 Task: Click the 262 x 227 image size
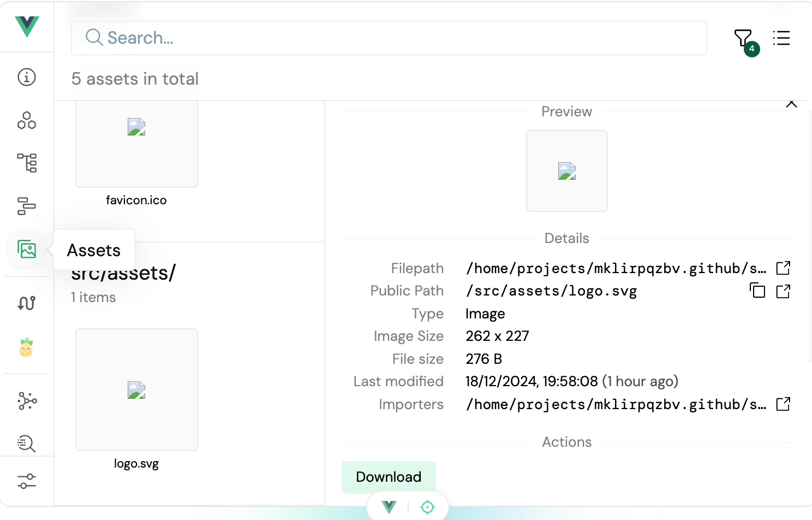coord(497,336)
